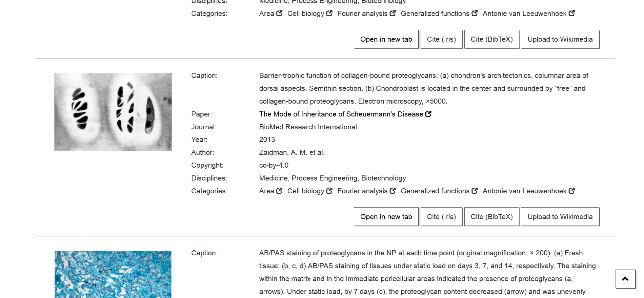Open the blue AB/PAS staining thumbnail
644x298 pixels.
click(x=113, y=274)
